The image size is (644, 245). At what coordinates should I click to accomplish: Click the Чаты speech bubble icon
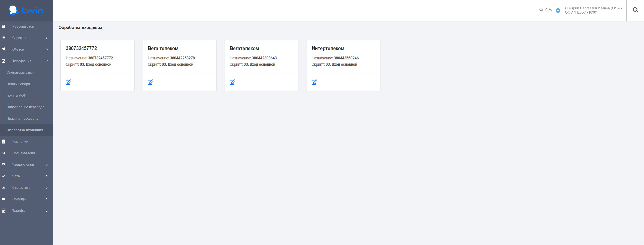4,176
